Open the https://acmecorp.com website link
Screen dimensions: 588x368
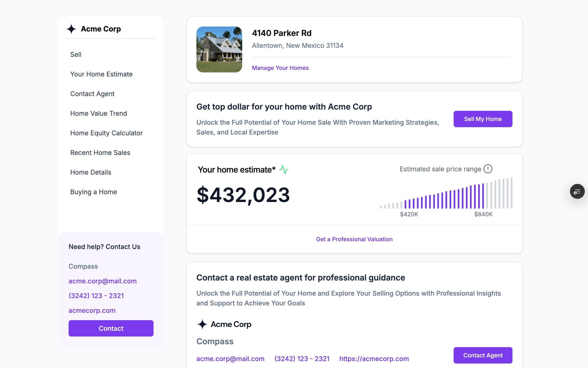coord(374,359)
